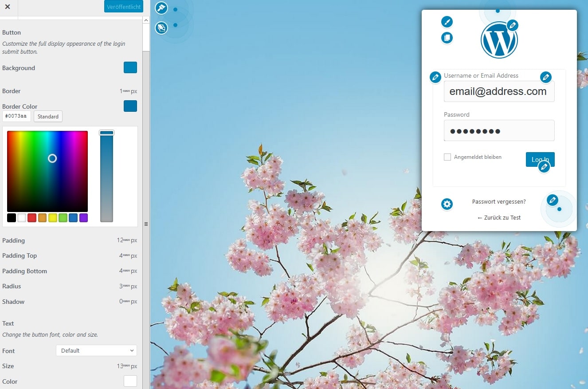
Task: Select the purple preset color swatch
Action: coord(83,218)
